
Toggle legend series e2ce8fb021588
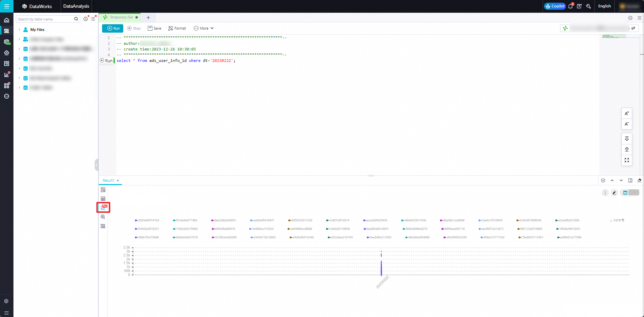567,220
